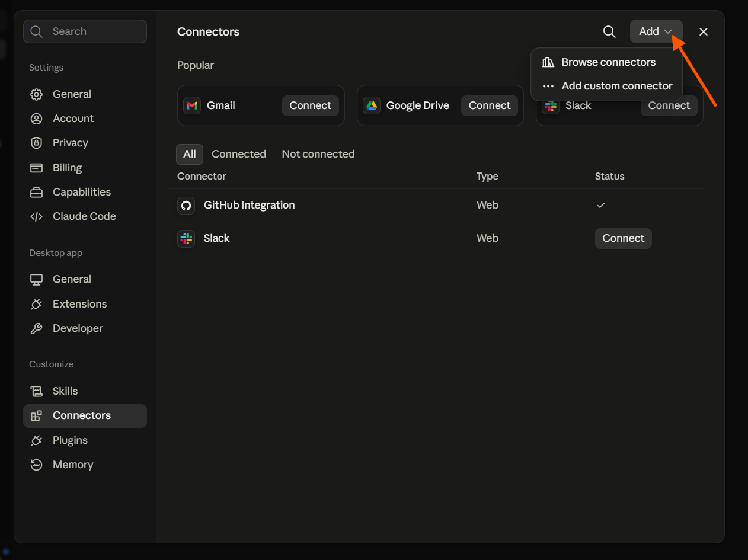Open the Plugins plug icon
This screenshot has width=748, height=560.
coord(36,440)
